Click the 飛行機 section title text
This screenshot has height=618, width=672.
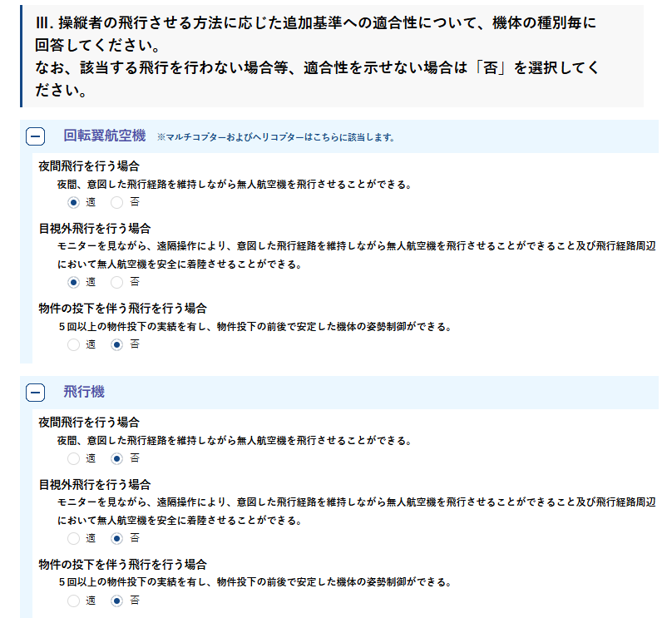click(x=84, y=392)
